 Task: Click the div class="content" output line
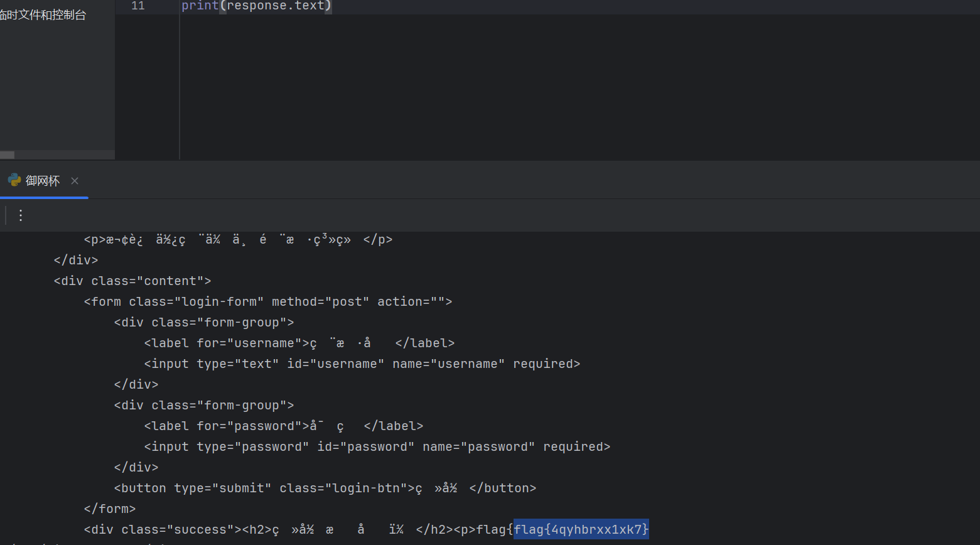(132, 281)
